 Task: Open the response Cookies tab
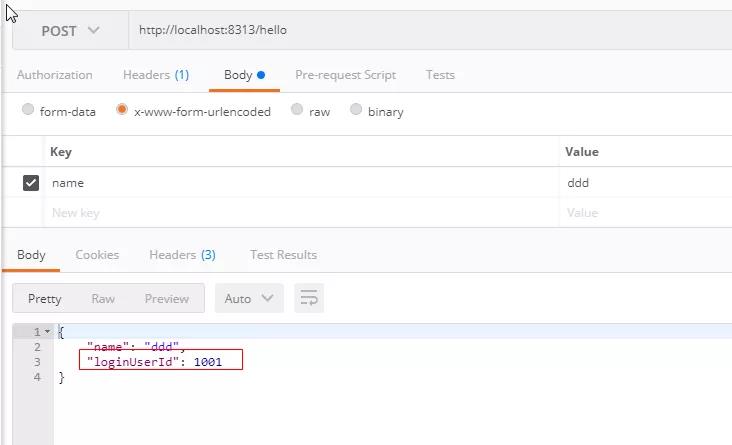point(97,255)
